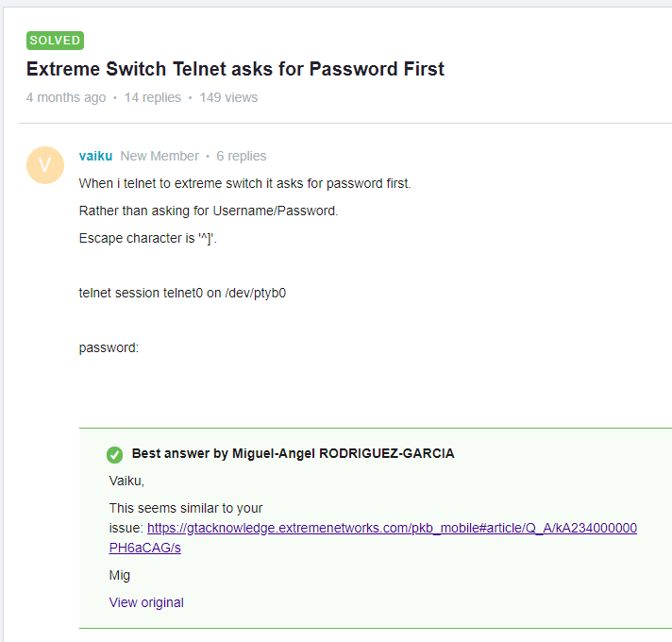
Task: Click Best answer by Miguel-Angel RODRIGUEZ-GARCIA heading
Action: [x=294, y=453]
